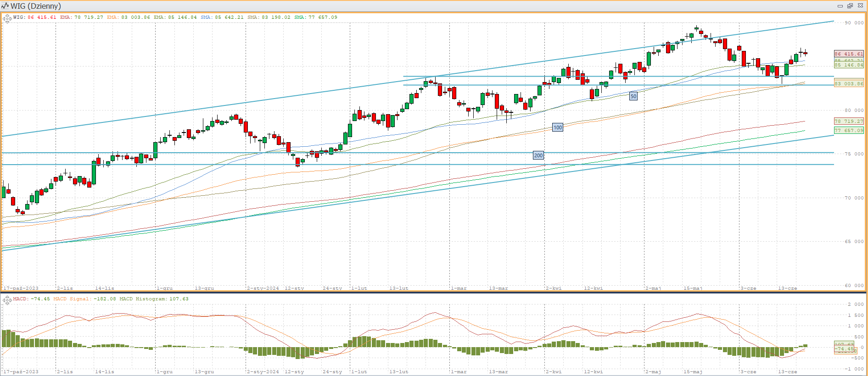The height and width of the screenshot is (376, 868).
Task: Click the green SMA legend label showing 77 657.09
Action: (316, 17)
